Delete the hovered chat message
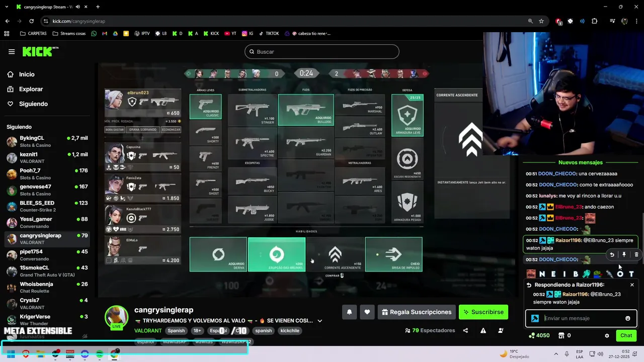 click(636, 255)
